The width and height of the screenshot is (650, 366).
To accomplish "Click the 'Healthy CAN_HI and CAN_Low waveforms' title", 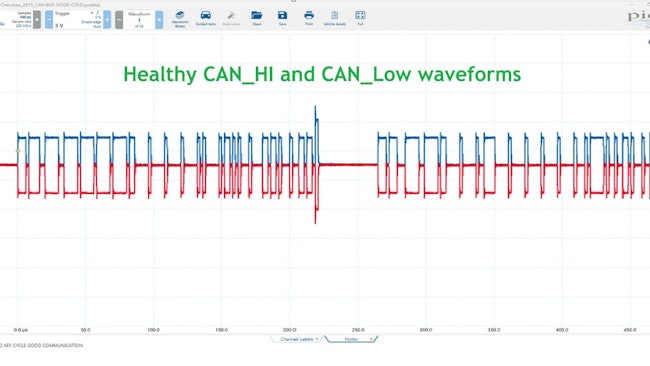I will (x=322, y=75).
